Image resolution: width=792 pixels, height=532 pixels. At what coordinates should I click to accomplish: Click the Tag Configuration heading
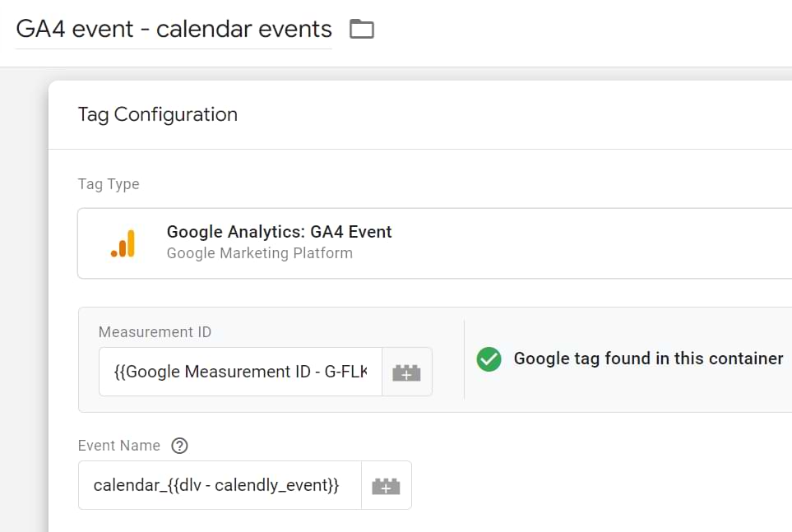pyautogui.click(x=158, y=114)
